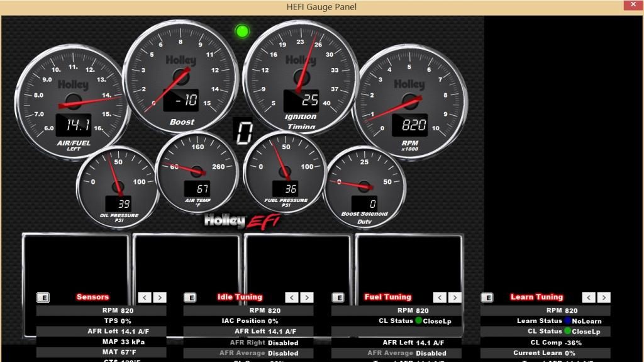Viewport: 644px width, 362px height.
Task: Click RPM 820 row in Learn Tuning panel
Action: point(545,310)
